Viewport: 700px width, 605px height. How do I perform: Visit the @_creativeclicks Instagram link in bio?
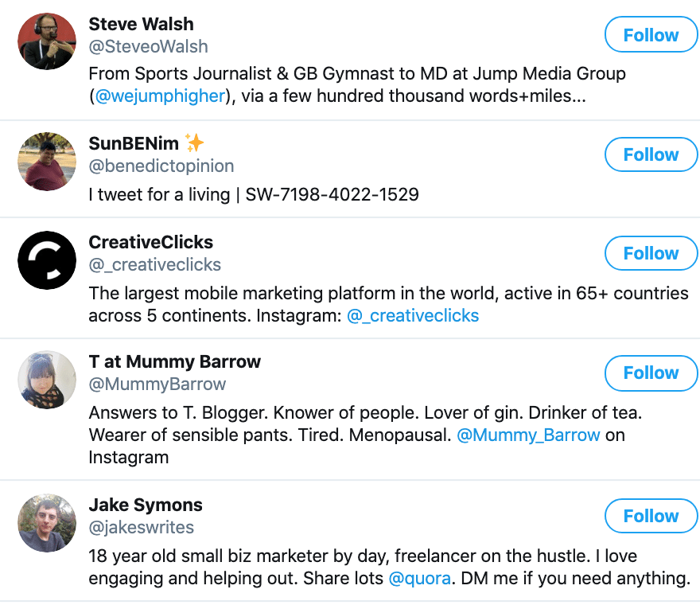pos(413,315)
